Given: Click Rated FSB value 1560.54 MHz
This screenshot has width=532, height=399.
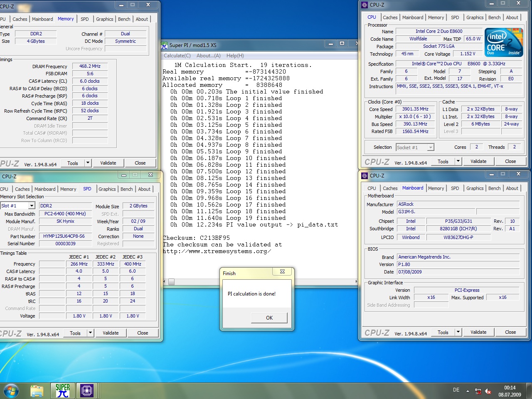Looking at the screenshot, I should click(415, 131).
